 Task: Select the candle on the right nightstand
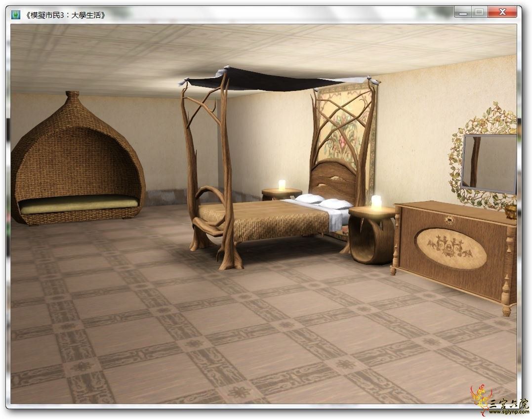376,203
